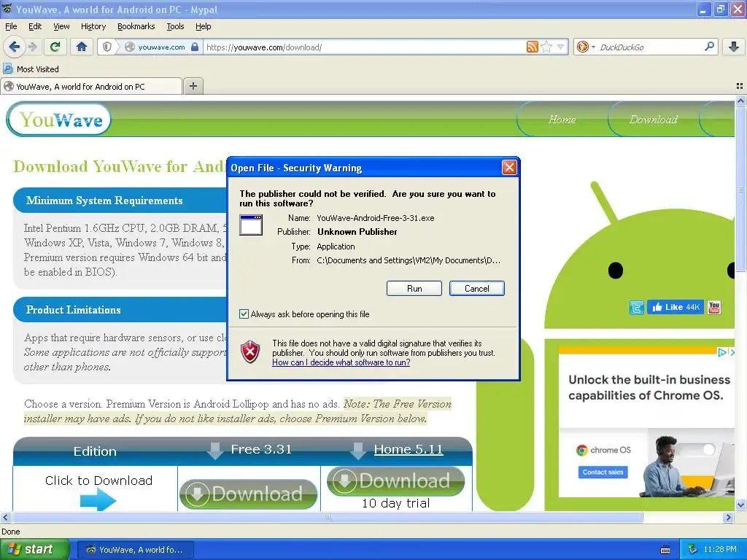
Task: Open the browser home page icon
Action: tap(82, 47)
